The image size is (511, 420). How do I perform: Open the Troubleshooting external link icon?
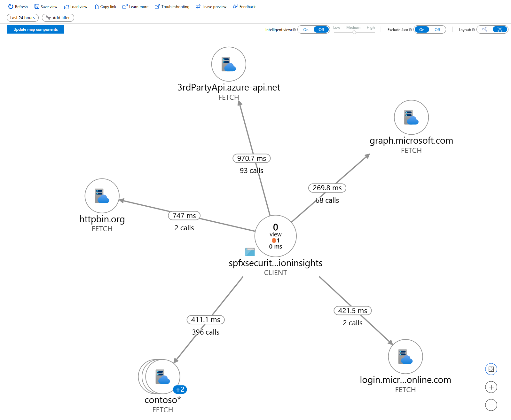pyautogui.click(x=157, y=6)
